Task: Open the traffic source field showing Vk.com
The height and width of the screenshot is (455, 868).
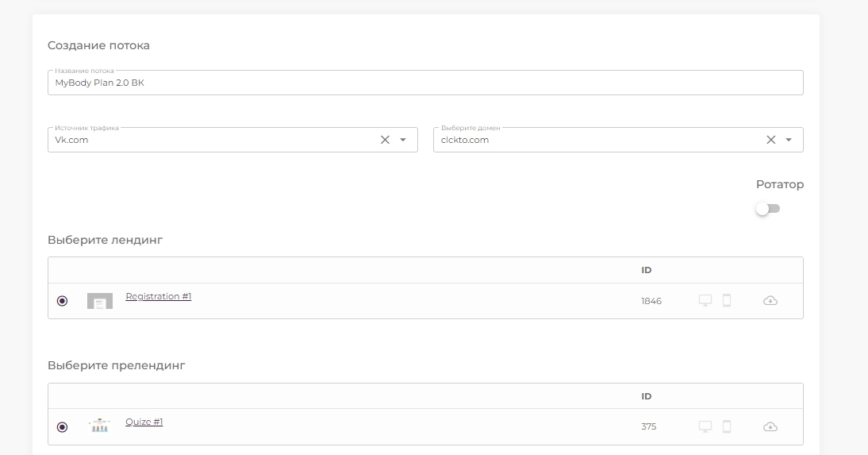Action: click(232, 140)
